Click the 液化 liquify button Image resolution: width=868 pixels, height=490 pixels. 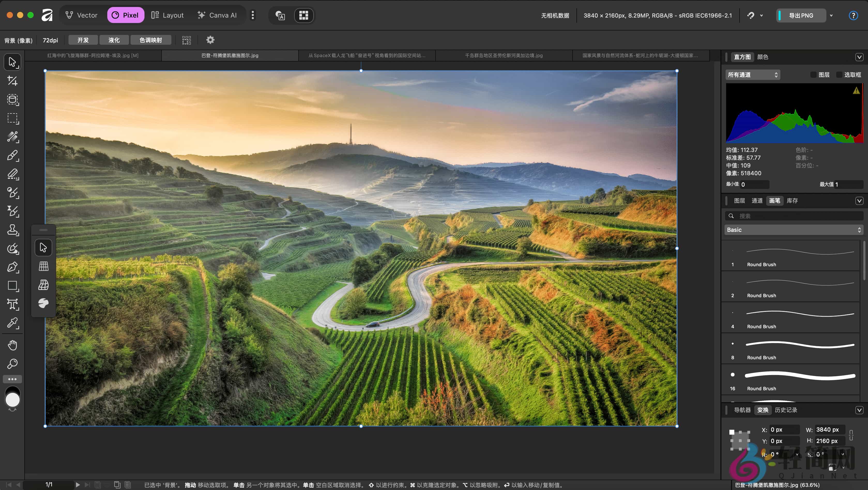coord(114,40)
